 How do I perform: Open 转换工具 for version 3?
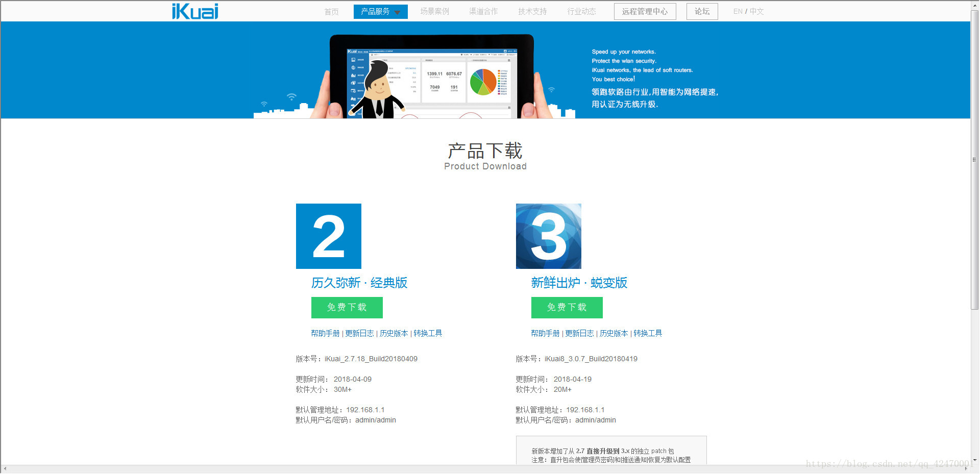tap(648, 333)
